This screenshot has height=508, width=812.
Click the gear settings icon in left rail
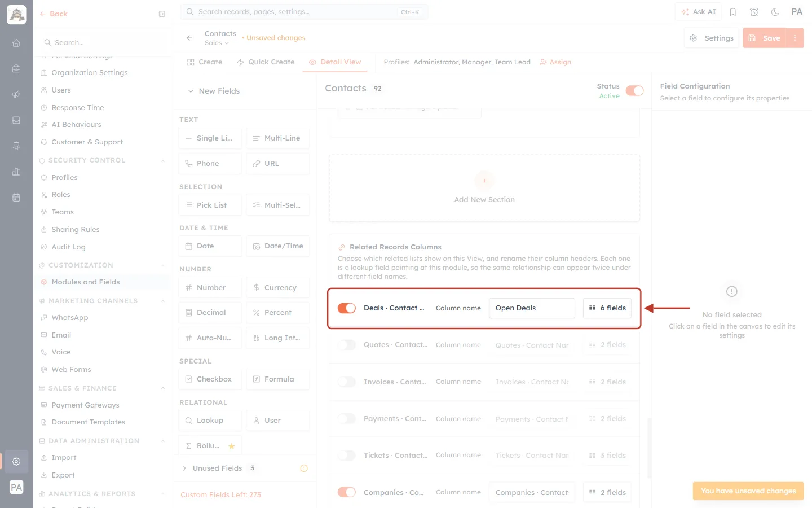click(16, 461)
